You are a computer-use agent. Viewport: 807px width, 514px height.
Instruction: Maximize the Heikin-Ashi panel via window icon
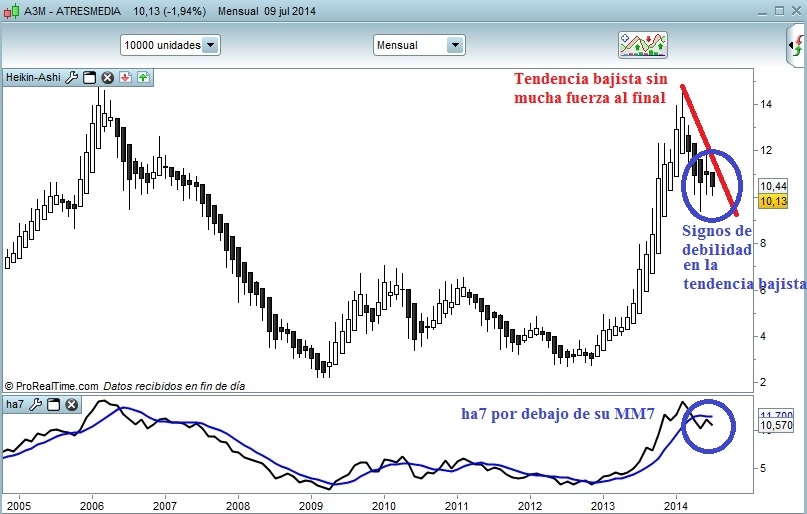pyautogui.click(x=90, y=78)
